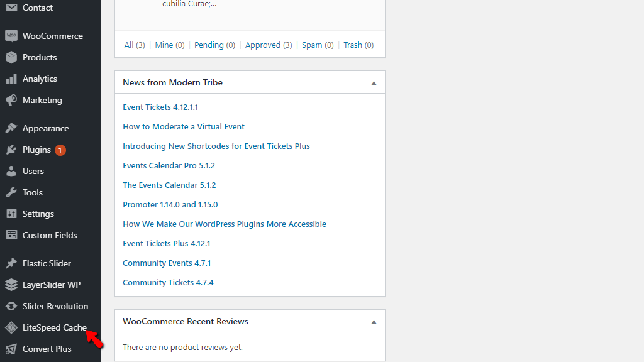Open Promoter 1.14.0 and 1.15.0 link

tap(170, 204)
